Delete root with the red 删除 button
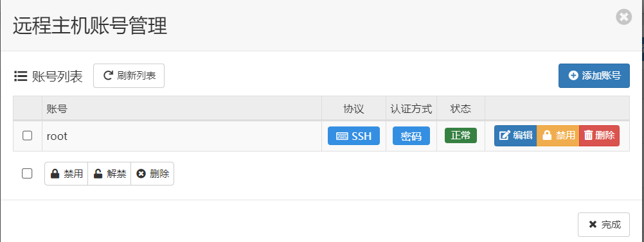Viewport: 644px width, 242px height. tap(599, 136)
